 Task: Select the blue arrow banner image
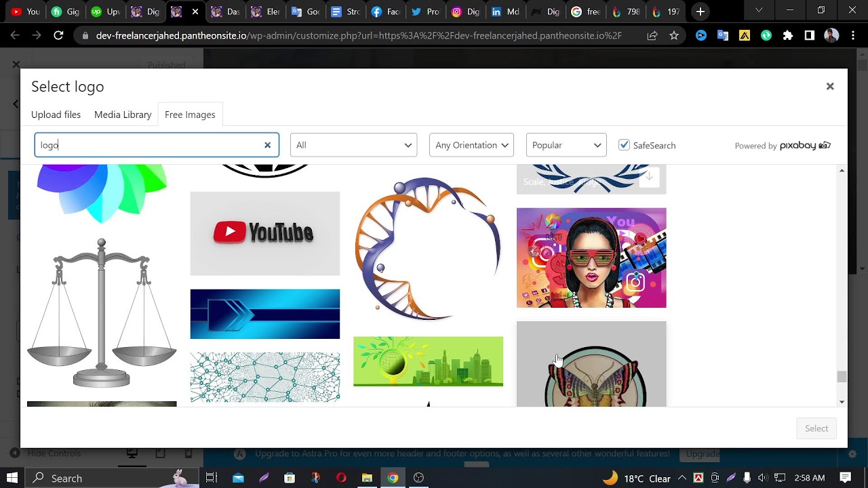[x=265, y=314]
